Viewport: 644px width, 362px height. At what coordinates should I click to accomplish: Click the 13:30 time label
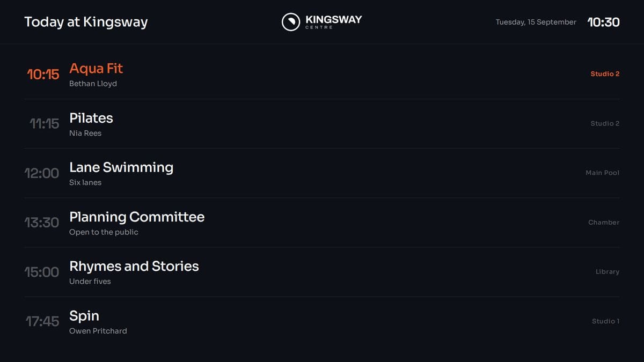(42, 223)
